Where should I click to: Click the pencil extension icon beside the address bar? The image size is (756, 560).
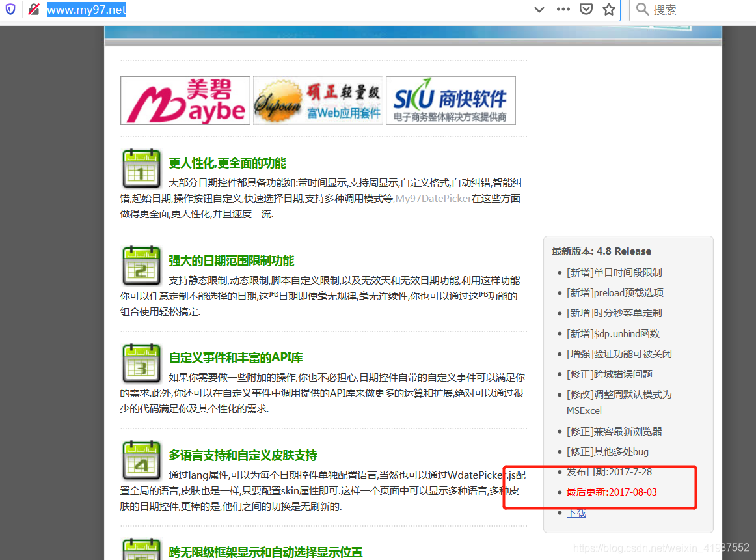(x=33, y=9)
